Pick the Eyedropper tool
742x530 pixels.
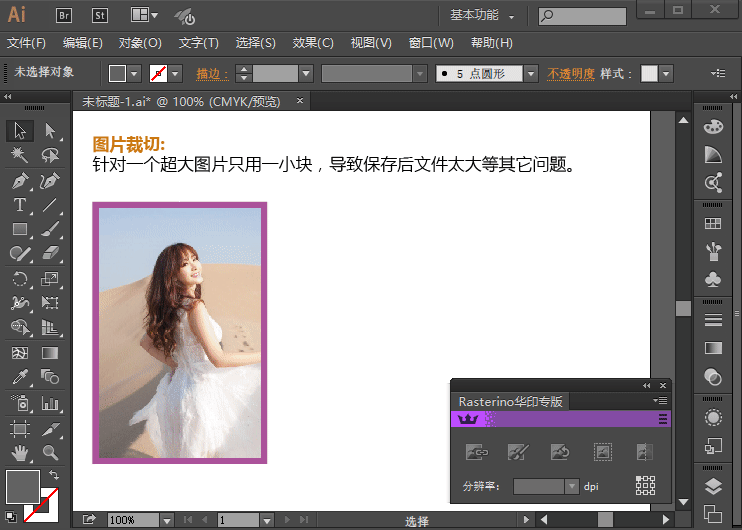(x=19, y=378)
